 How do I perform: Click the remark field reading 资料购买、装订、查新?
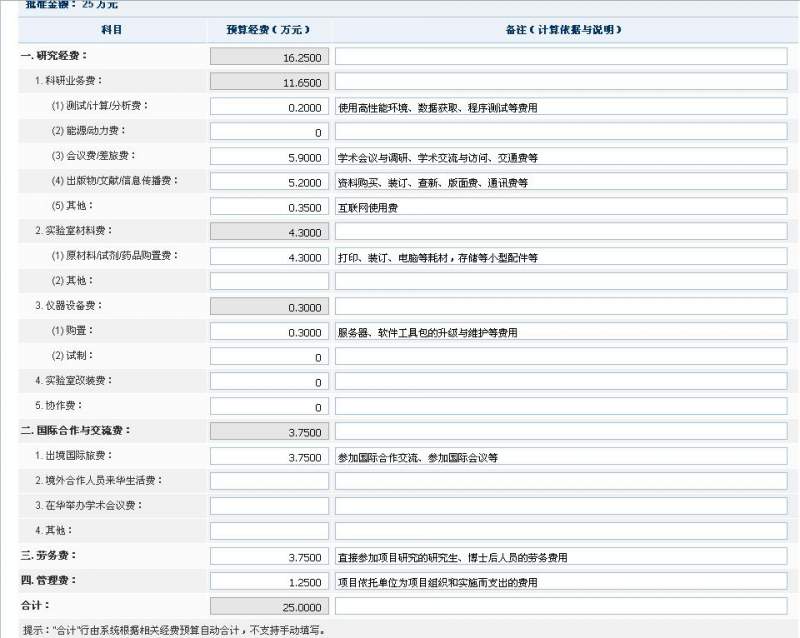click(x=561, y=182)
